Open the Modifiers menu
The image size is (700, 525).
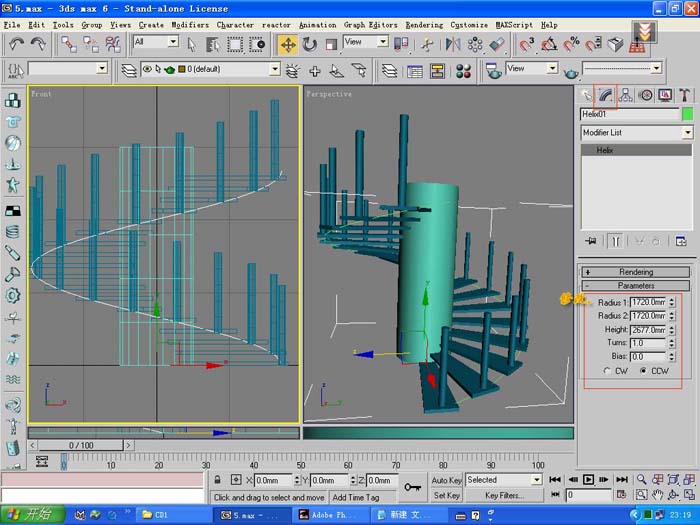click(x=190, y=24)
